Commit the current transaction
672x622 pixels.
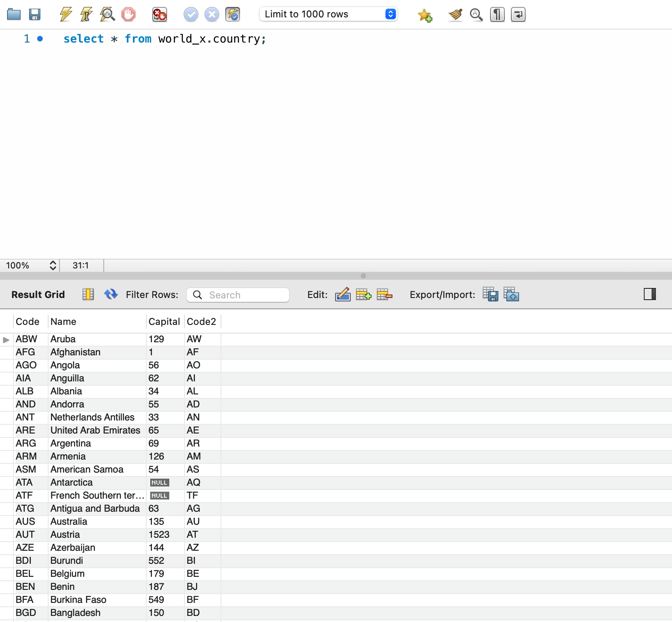pos(191,14)
